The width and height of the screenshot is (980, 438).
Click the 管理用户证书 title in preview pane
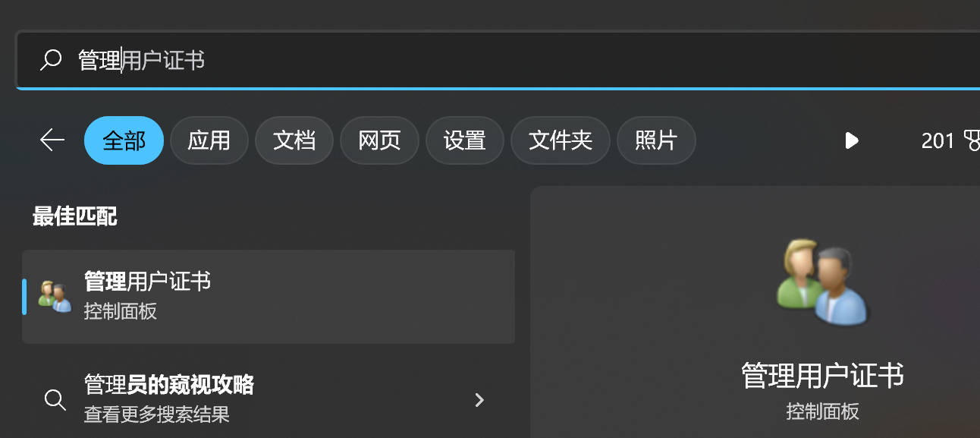[x=822, y=376]
